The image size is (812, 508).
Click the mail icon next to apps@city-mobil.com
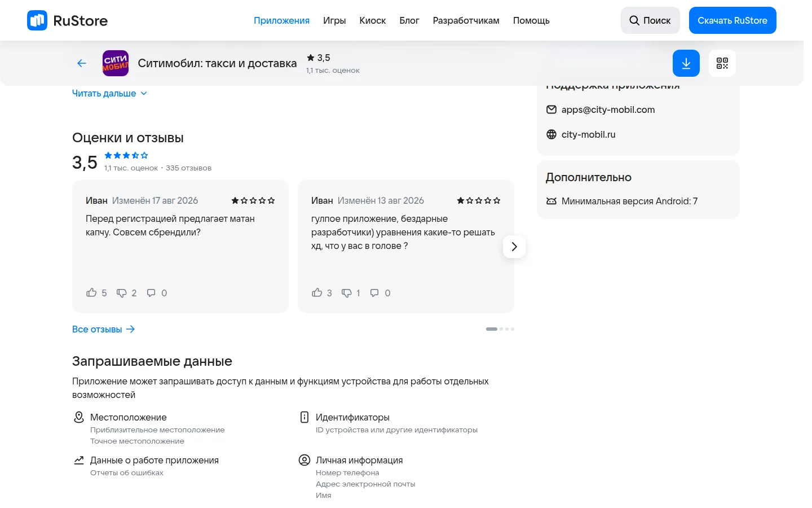click(551, 110)
